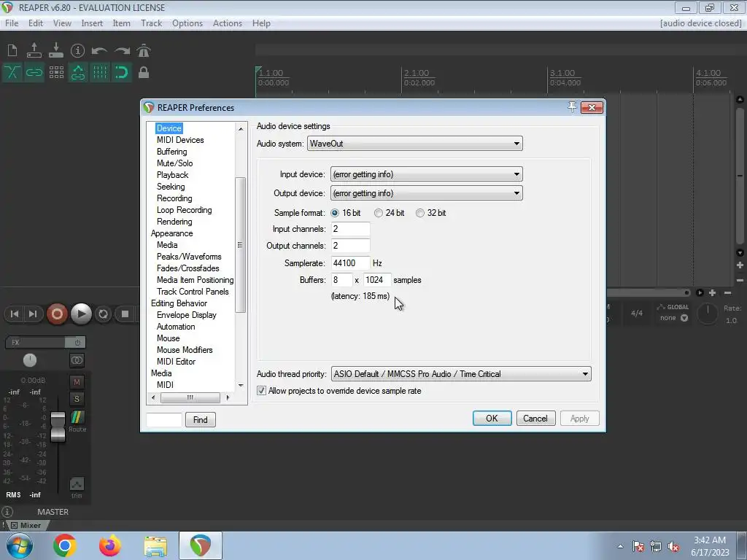Toggle grid lines icon
Screen dimensions: 747x560
click(x=100, y=72)
